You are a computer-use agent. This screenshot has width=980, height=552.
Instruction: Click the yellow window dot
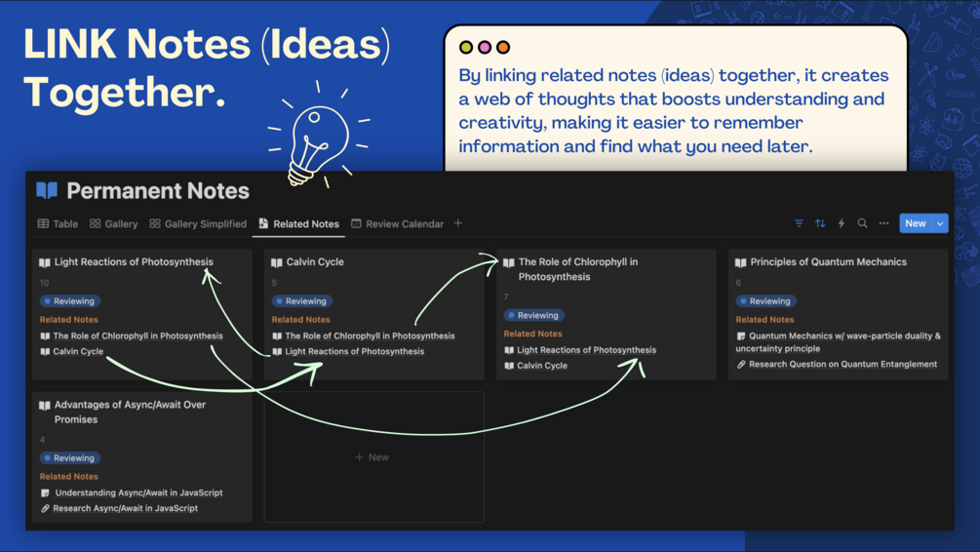(x=466, y=47)
